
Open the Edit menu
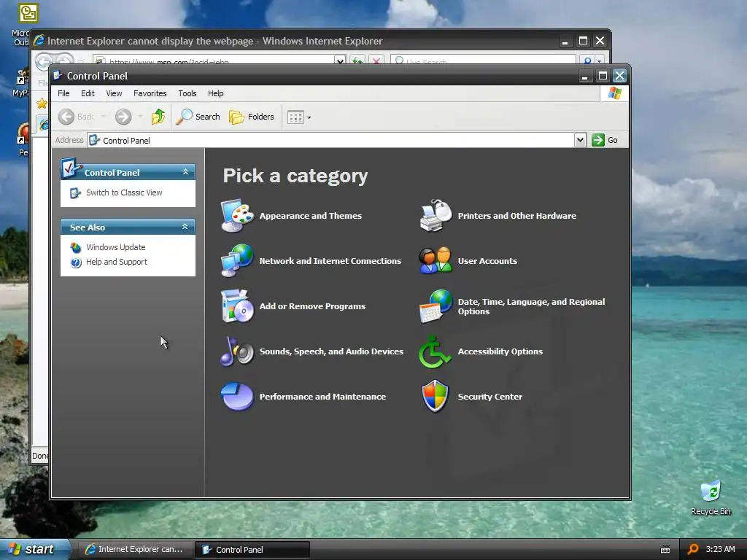(88, 93)
